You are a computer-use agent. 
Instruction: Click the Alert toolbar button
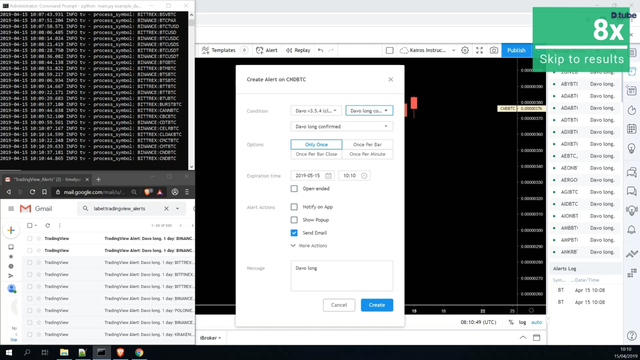point(267,50)
